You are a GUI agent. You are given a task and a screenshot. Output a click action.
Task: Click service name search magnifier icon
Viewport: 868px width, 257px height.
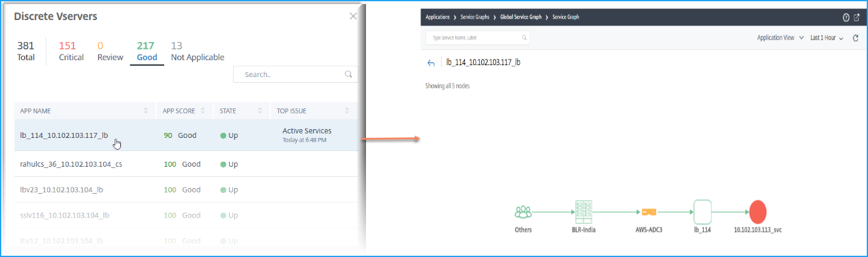[x=524, y=38]
